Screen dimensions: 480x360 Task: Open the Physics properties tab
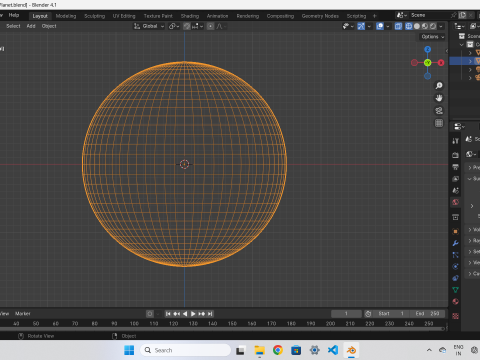(x=455, y=267)
